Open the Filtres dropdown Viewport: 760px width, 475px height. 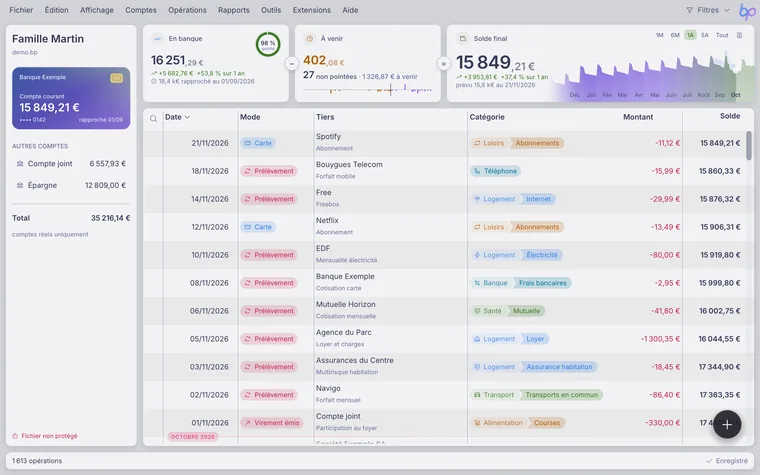tap(708, 10)
